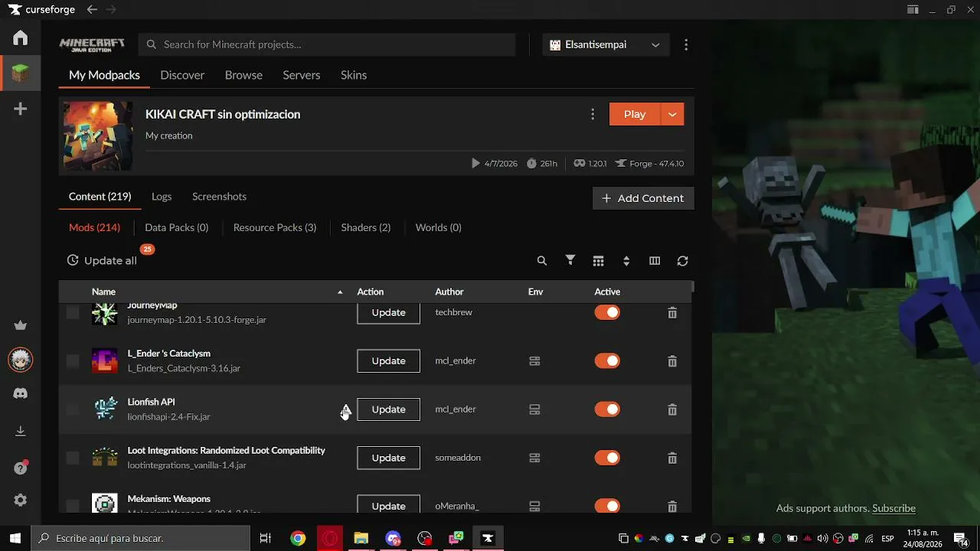The height and width of the screenshot is (551, 980).
Task: Remove Mekanism: Weapons using the trash icon
Action: (672, 507)
